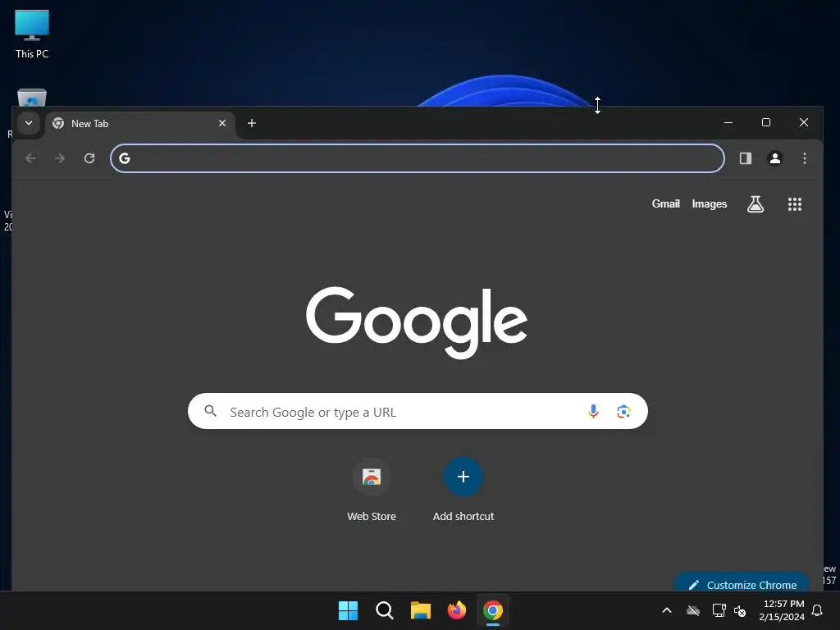Screen dimensions: 840x630
Task: Close the New Tab tab
Action: click(222, 123)
